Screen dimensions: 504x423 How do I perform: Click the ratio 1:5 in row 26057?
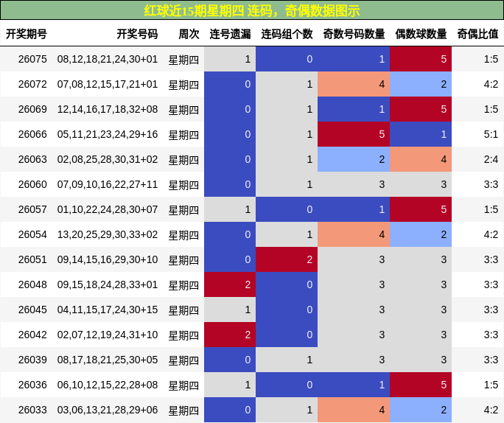click(491, 209)
